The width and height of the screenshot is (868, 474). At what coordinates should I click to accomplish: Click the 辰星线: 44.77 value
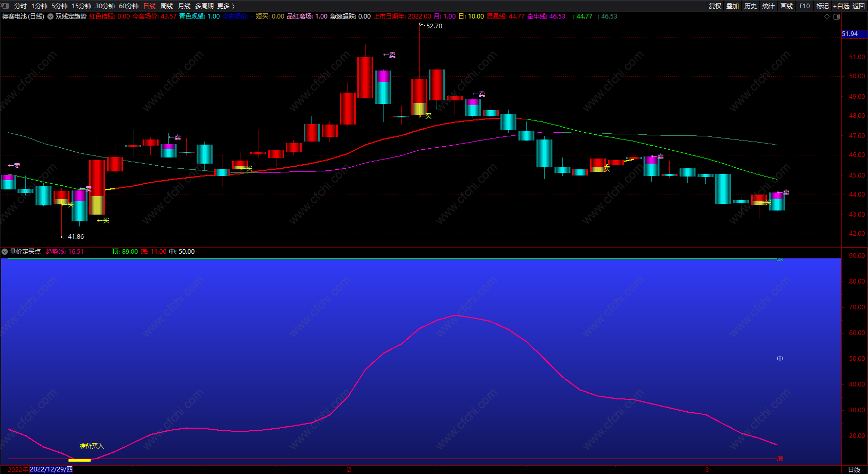coord(506,16)
